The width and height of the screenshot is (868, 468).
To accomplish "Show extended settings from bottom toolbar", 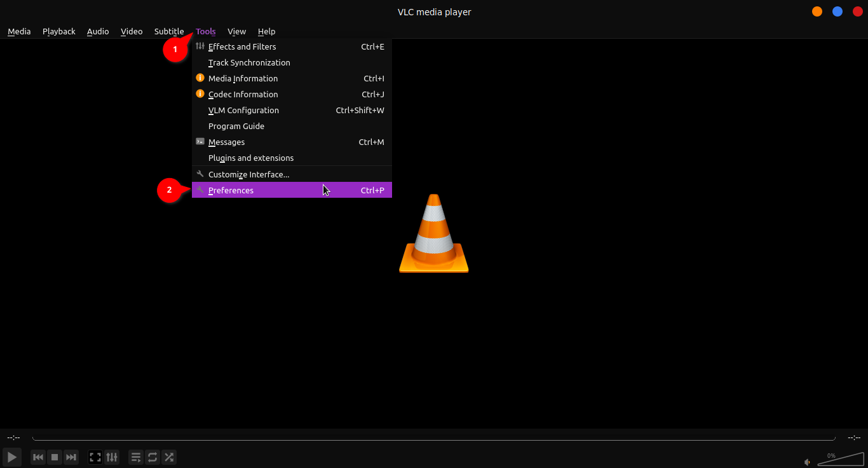I will tap(112, 457).
